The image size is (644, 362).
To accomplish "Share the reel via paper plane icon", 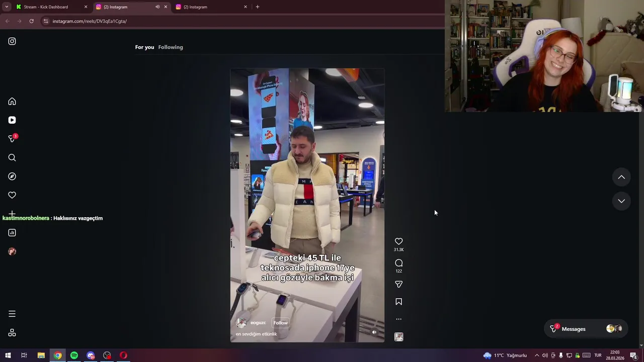I will tap(398, 285).
